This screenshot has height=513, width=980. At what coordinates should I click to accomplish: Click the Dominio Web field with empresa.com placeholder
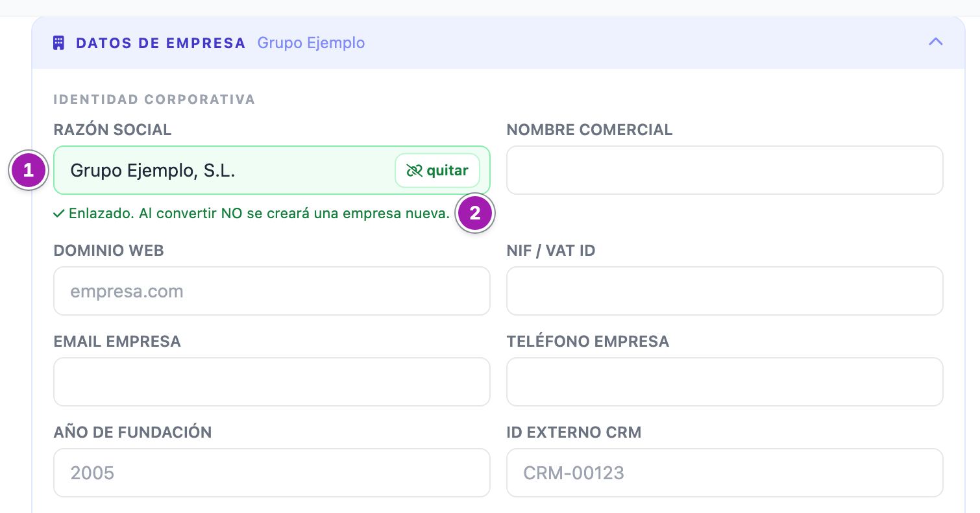tap(271, 291)
